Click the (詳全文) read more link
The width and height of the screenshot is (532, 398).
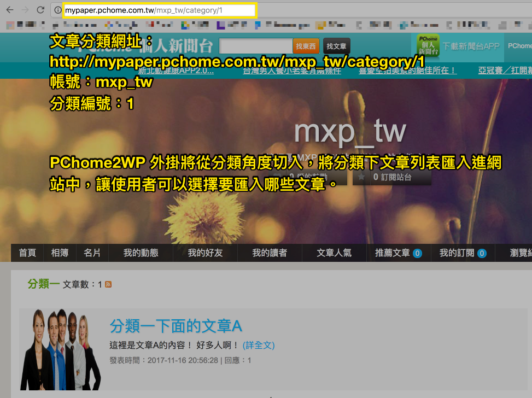[259, 346]
